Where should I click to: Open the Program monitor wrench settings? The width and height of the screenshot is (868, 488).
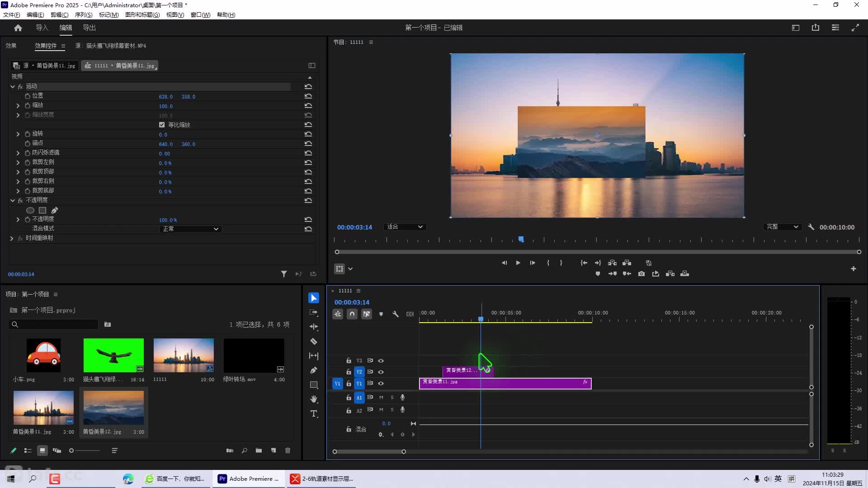(811, 227)
